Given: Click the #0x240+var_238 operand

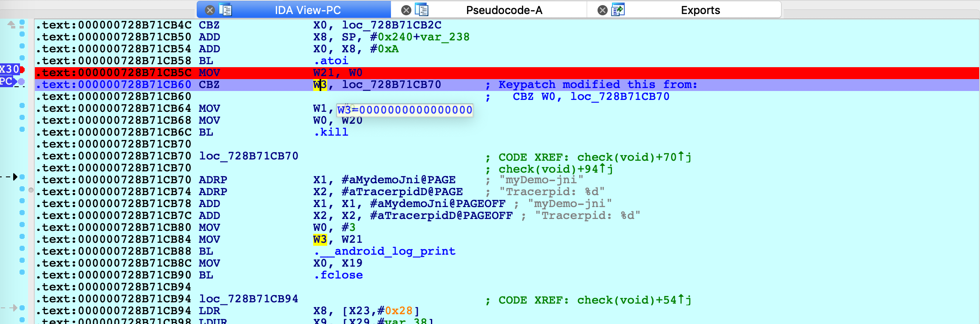Looking at the screenshot, I should pos(420,37).
